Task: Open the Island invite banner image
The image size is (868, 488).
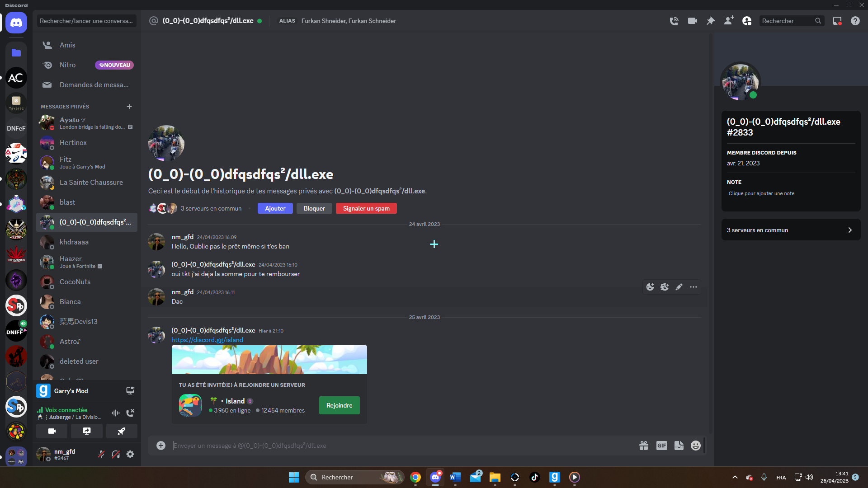Action: tap(269, 360)
